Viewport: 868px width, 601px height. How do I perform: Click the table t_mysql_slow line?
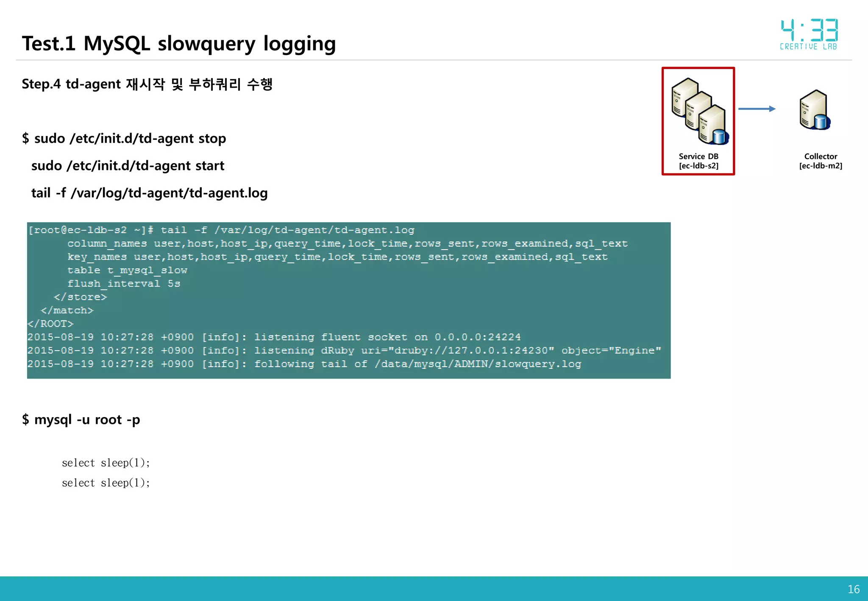click(127, 270)
